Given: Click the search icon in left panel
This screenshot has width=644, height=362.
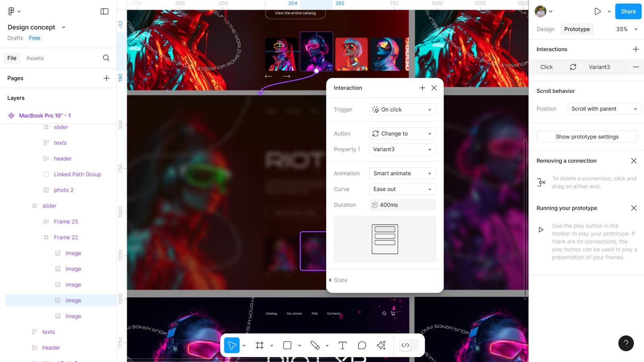Looking at the screenshot, I should [106, 58].
